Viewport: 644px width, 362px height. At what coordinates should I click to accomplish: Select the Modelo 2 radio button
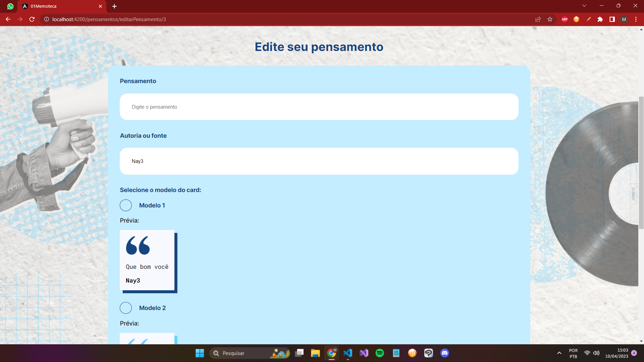tap(126, 308)
